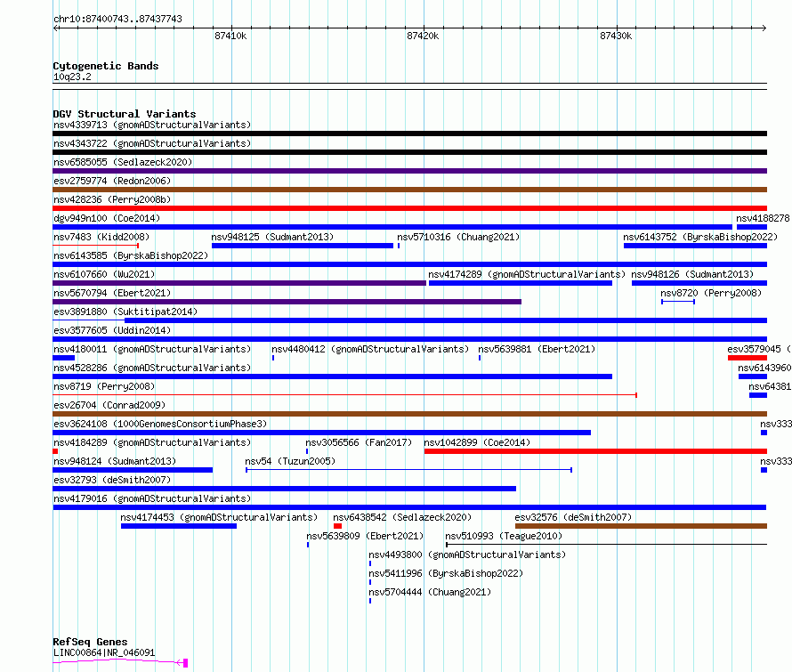Click the chr10:87400743..87437743 position text

tap(117, 19)
